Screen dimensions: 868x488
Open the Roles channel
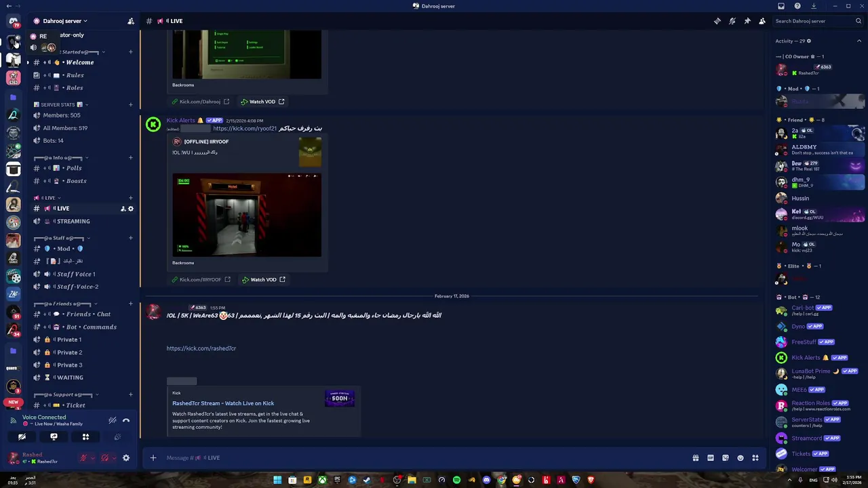coord(83,88)
